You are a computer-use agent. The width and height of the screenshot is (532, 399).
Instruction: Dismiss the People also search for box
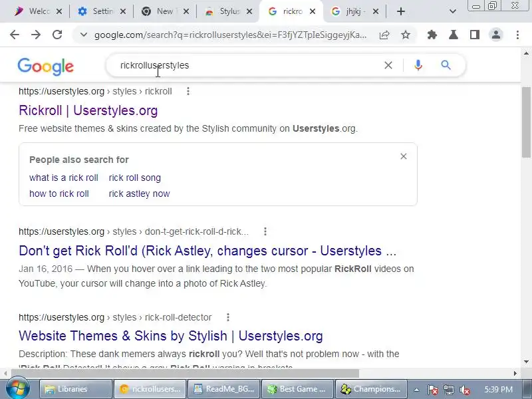click(x=404, y=156)
